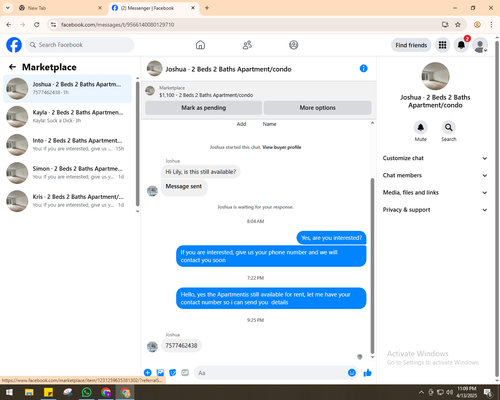Click Find friends button

(411, 45)
